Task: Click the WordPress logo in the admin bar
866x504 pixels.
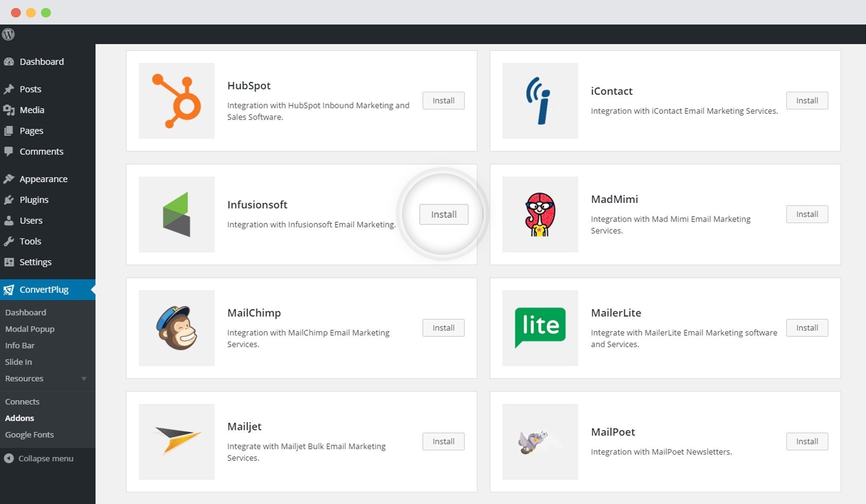Action: tap(8, 34)
